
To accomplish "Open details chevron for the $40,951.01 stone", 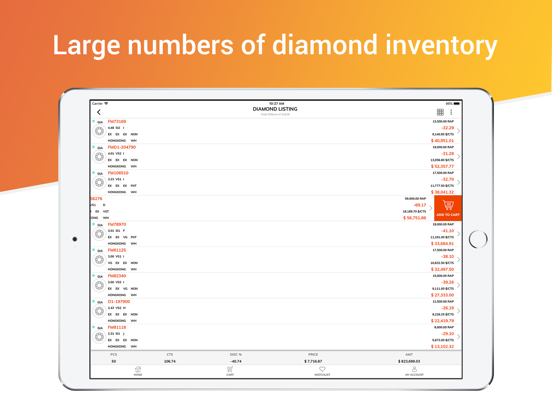I will 458,131.
